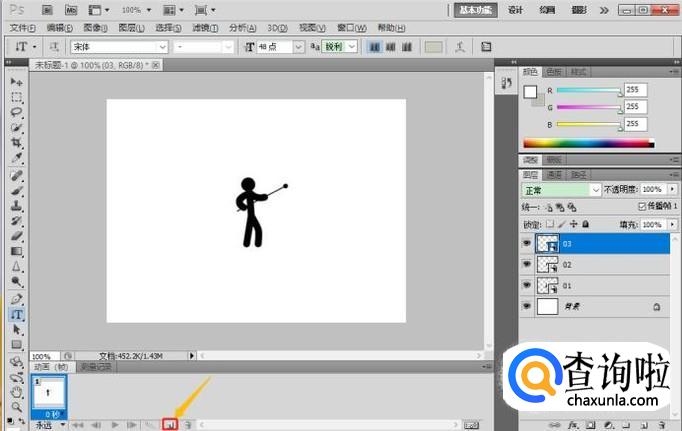Click the create warped text icon

[459, 47]
